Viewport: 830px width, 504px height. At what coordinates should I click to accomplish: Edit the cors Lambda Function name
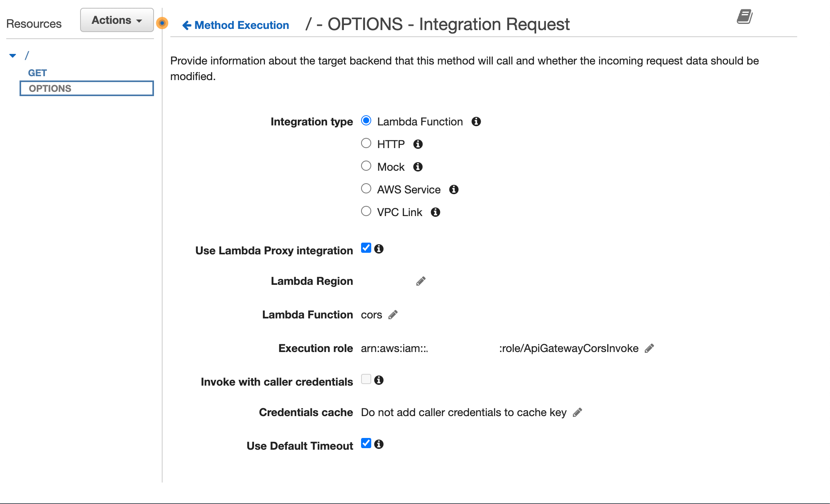pos(392,315)
